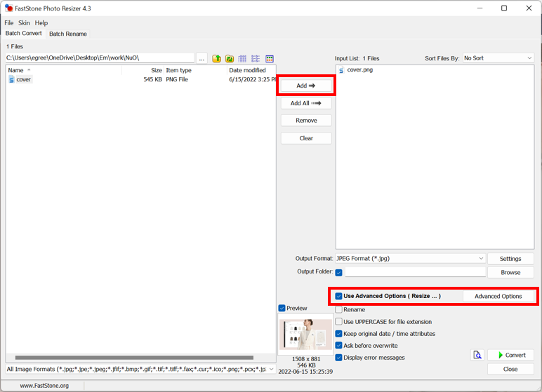Screen dimensions: 542x392
Task: Open the Sort Files By dropdown
Action: pyautogui.click(x=498, y=58)
